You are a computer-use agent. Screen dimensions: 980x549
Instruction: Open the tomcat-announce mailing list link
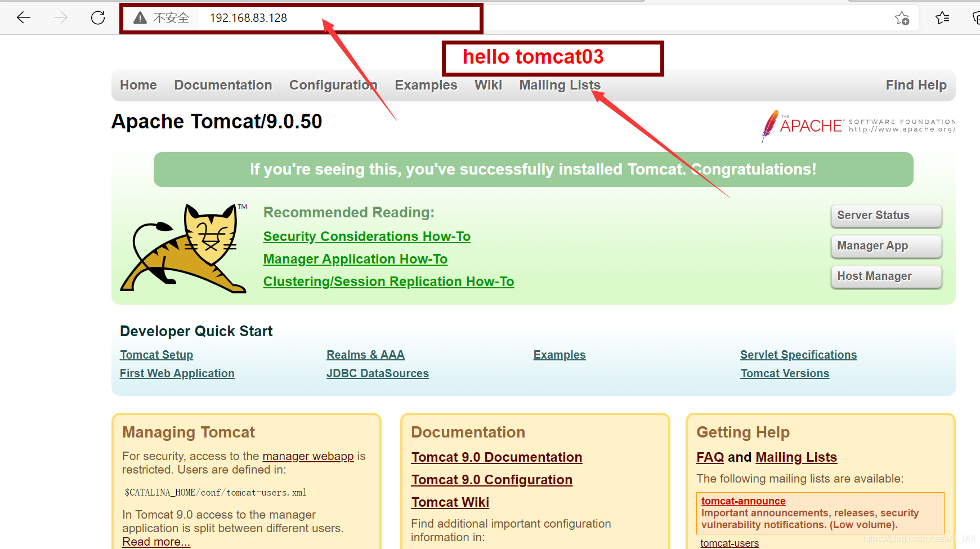(x=743, y=501)
